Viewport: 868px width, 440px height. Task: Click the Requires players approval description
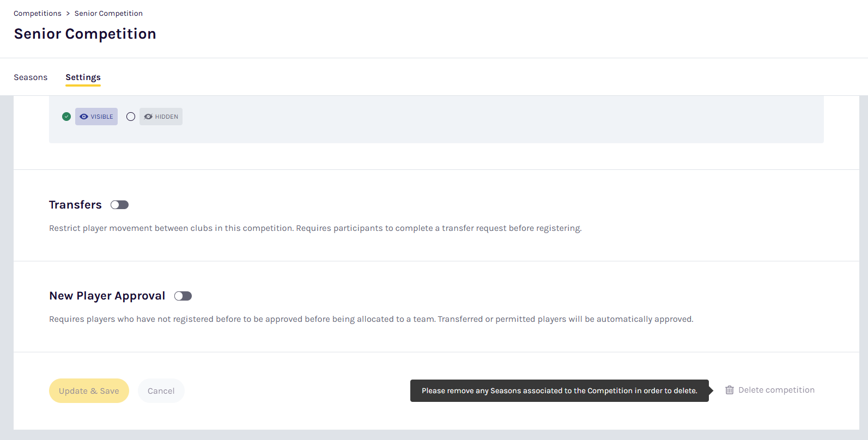point(371,319)
